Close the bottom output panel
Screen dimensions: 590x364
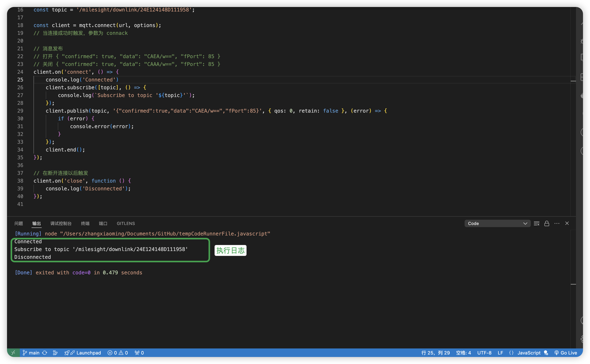click(x=567, y=223)
